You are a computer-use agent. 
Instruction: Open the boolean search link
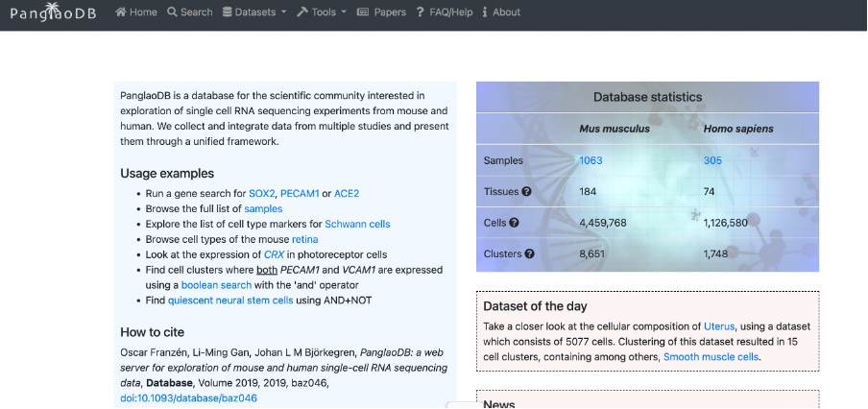(x=216, y=285)
